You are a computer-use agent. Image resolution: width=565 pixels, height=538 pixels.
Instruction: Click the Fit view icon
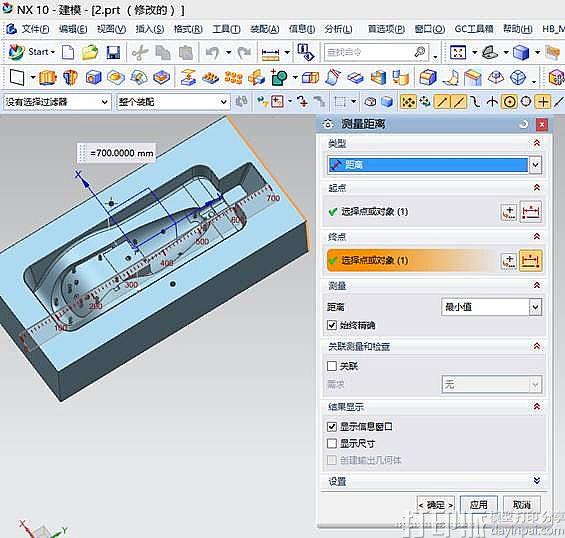click(x=458, y=53)
